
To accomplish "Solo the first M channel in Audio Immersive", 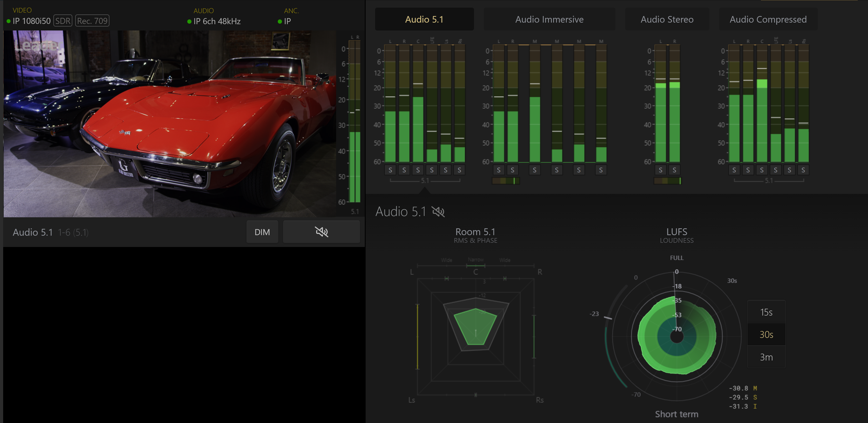I will 534,170.
